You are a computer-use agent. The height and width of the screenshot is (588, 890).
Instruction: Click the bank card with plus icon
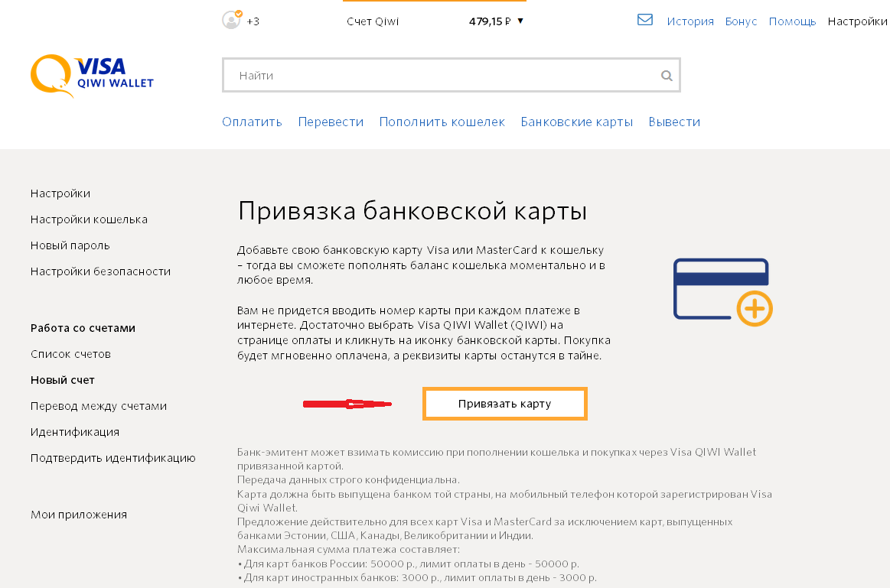722,292
